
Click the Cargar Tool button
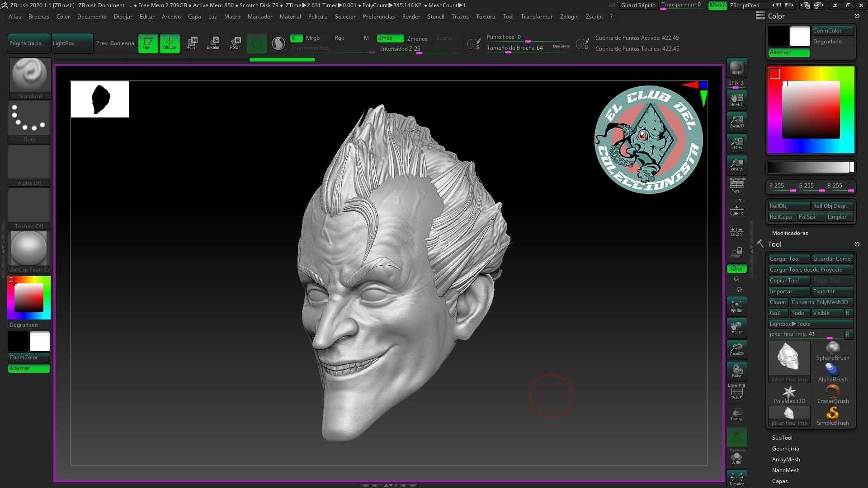789,259
